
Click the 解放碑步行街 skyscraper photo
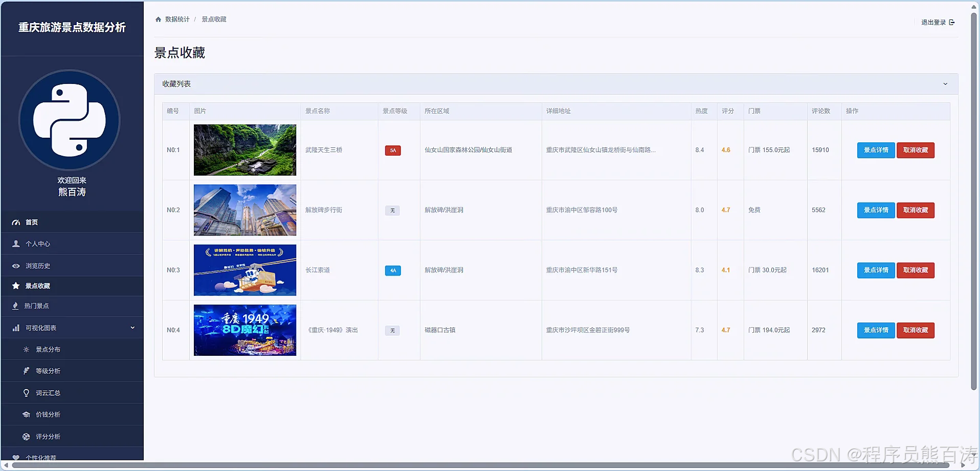tap(245, 210)
